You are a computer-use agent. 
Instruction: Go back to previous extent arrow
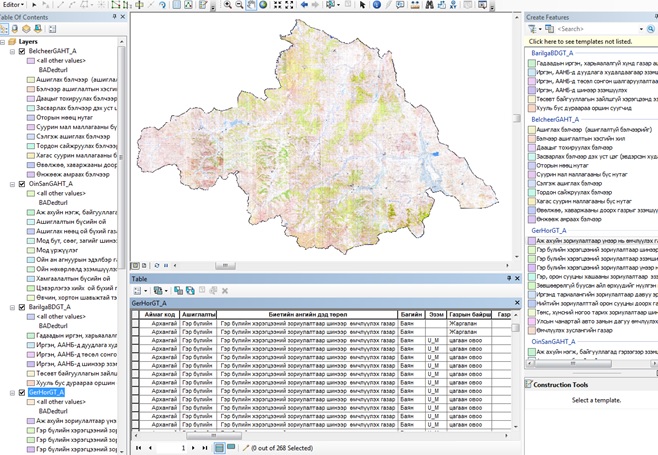[304, 5]
